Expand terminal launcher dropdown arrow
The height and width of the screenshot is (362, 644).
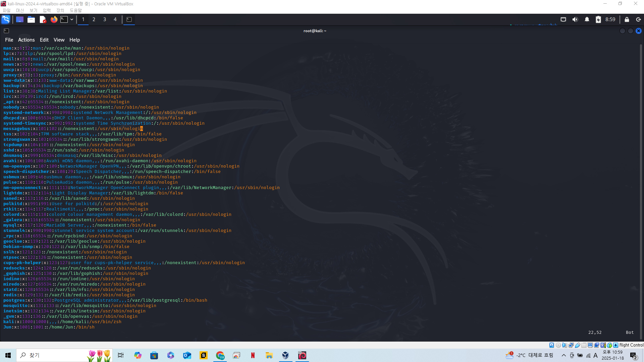(72, 19)
